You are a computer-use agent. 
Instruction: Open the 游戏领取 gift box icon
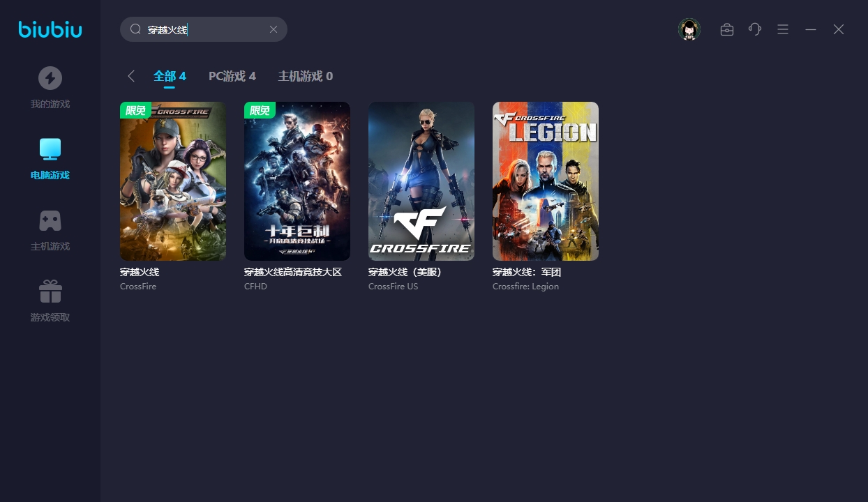coord(50,291)
